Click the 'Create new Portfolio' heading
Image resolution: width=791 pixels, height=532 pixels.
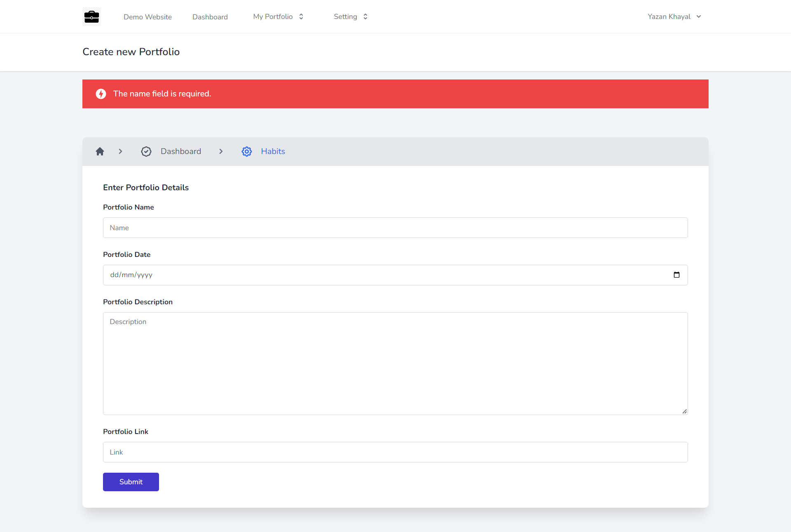point(131,52)
